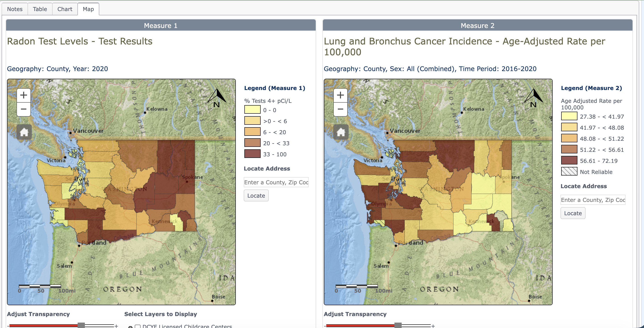Screen dimensions: 644x328
Task: Click the '20 - < 33' legend swatch
Action: [x=253, y=143]
